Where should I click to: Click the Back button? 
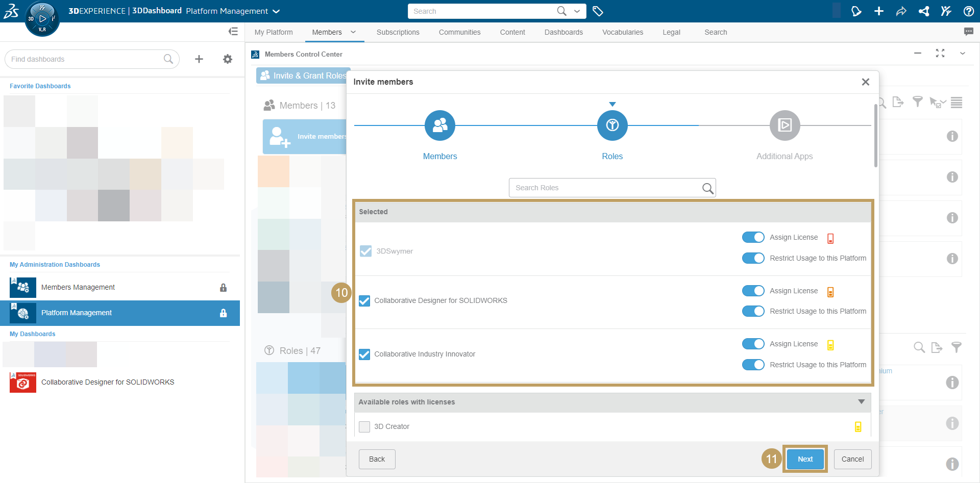[377, 459]
